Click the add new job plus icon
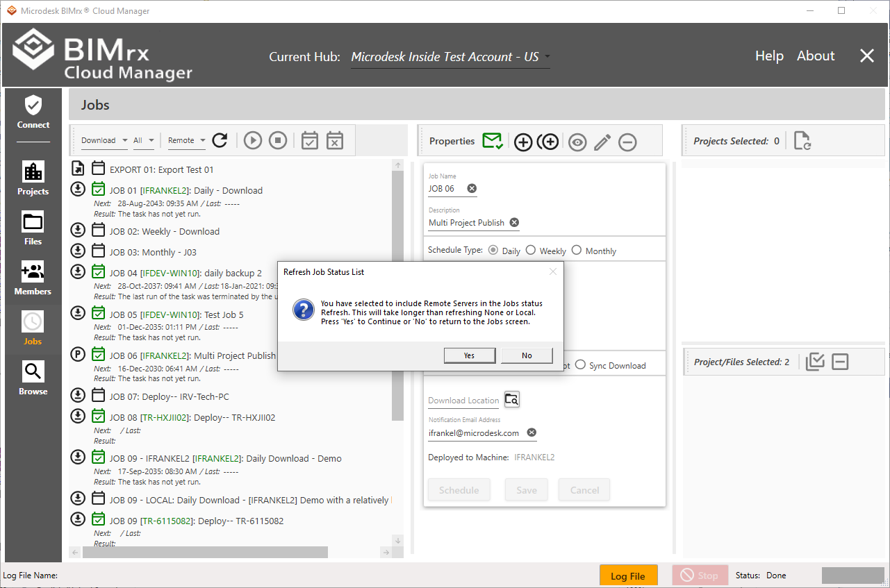Viewport: 890px width, 588px height. [x=522, y=142]
